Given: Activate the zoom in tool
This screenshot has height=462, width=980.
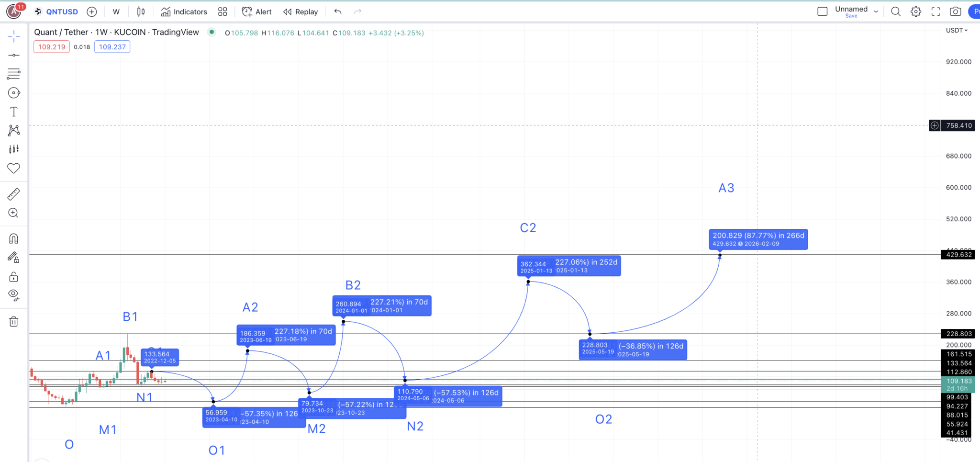Looking at the screenshot, I should click(x=14, y=213).
